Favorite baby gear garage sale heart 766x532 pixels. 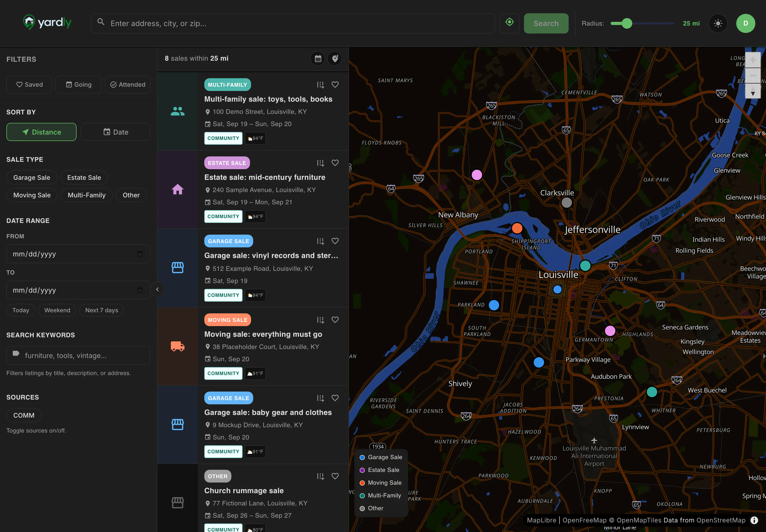[x=335, y=398]
